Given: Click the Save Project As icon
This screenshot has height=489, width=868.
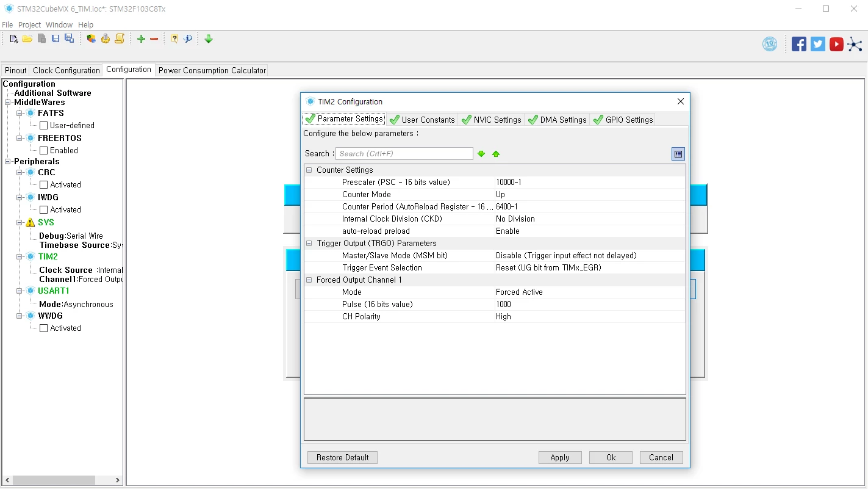Looking at the screenshot, I should pos(69,39).
